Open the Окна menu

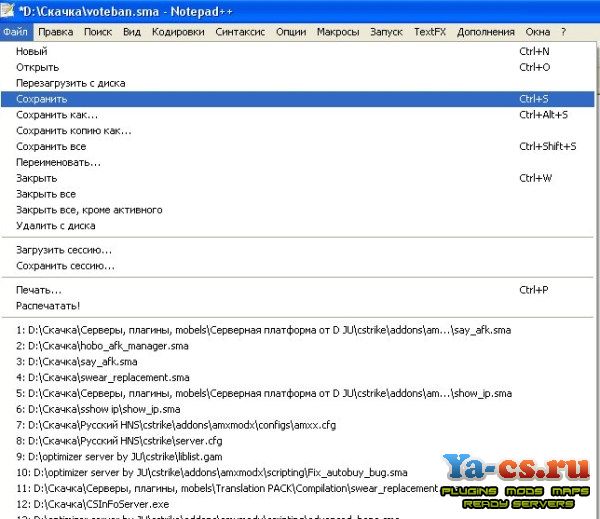pyautogui.click(x=538, y=32)
